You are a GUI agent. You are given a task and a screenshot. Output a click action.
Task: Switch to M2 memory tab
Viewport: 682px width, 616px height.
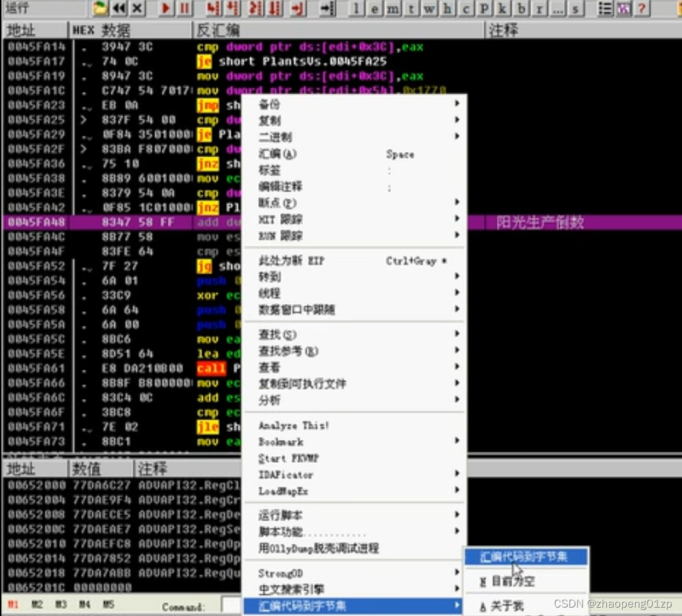coord(37,604)
